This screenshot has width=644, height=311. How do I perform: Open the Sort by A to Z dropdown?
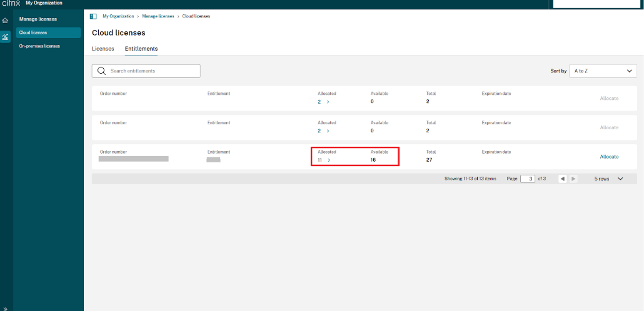point(603,71)
